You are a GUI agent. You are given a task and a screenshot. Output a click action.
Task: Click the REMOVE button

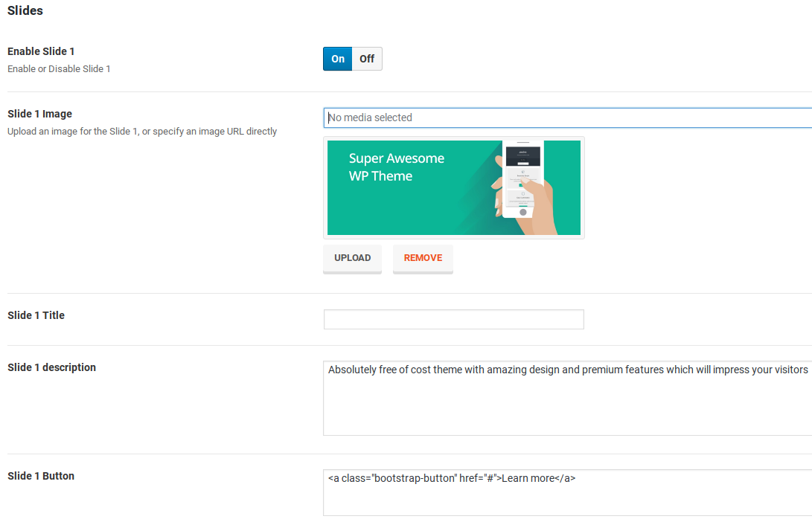pyautogui.click(x=423, y=258)
